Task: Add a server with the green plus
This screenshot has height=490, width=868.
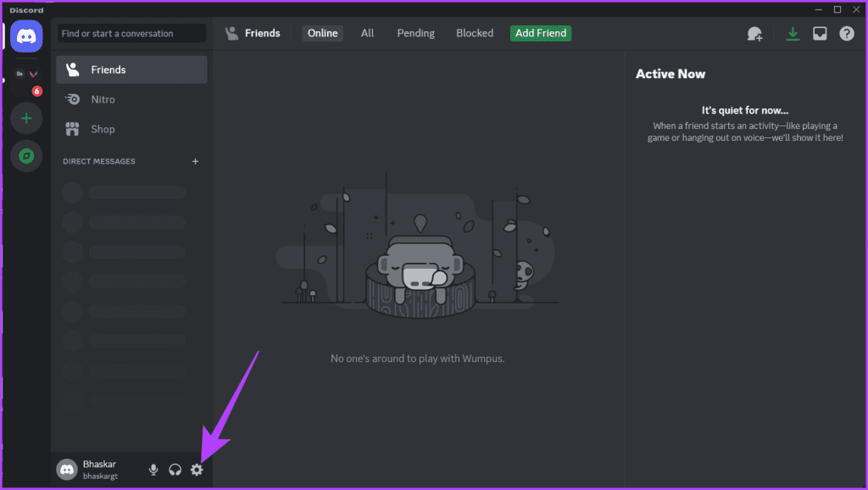Action: click(26, 118)
